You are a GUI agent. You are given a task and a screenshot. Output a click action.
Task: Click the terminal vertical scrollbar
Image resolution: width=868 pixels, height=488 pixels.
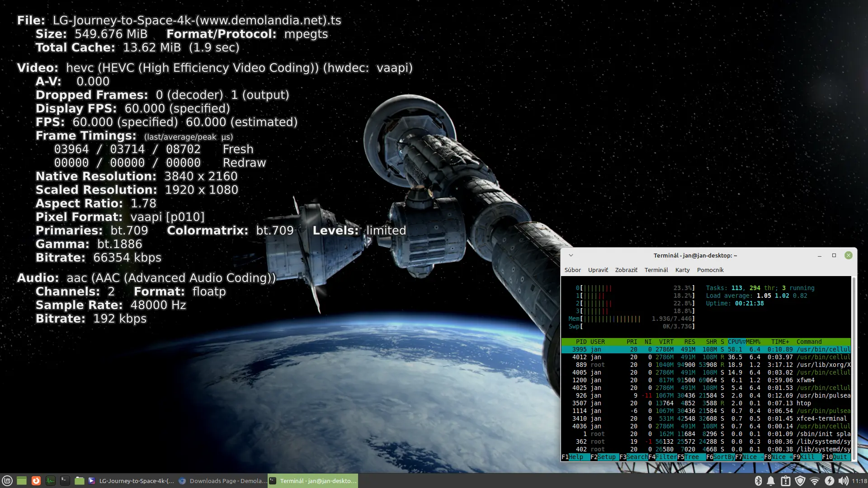coord(854,368)
